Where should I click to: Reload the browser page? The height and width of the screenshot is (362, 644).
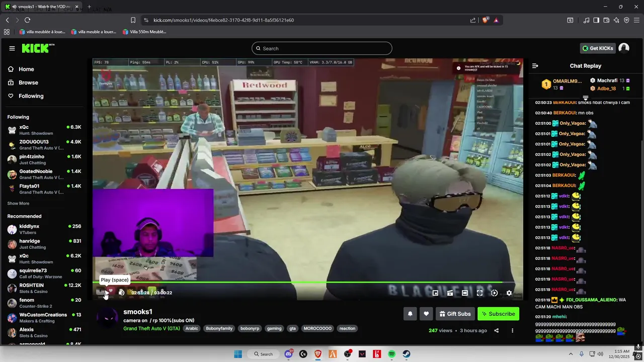click(27, 20)
